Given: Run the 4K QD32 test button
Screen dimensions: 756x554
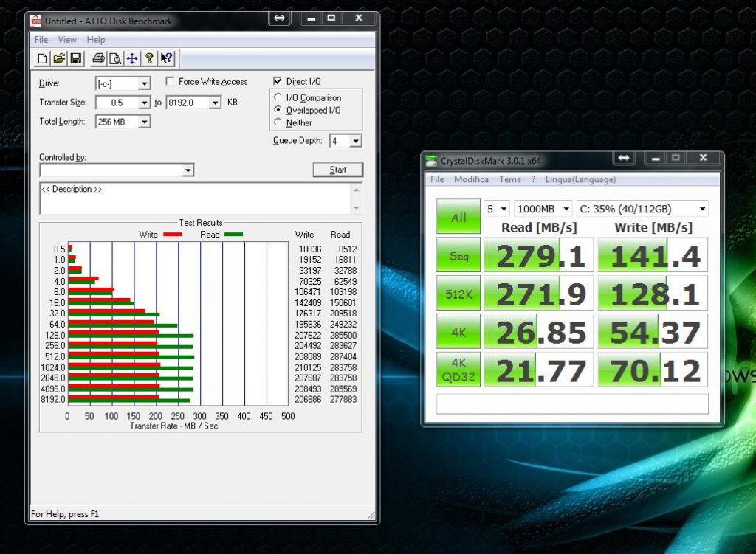Looking at the screenshot, I should click(458, 370).
